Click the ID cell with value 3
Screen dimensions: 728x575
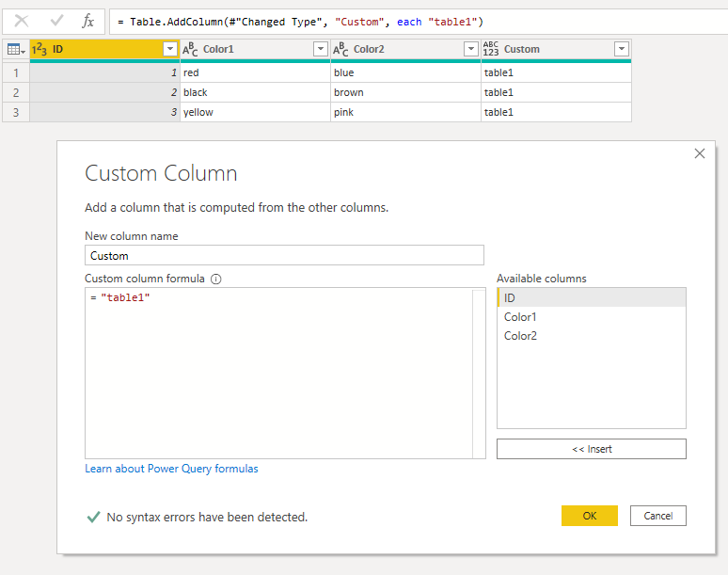pyautogui.click(x=105, y=112)
